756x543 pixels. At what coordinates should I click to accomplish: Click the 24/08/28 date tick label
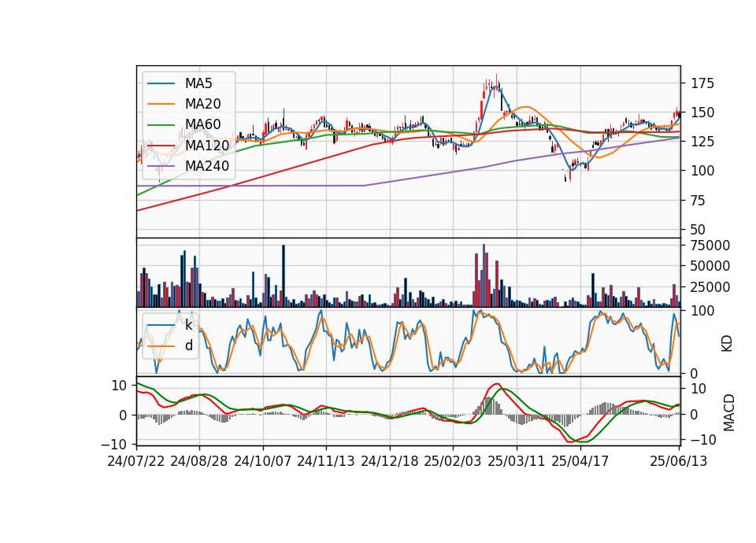click(x=199, y=461)
